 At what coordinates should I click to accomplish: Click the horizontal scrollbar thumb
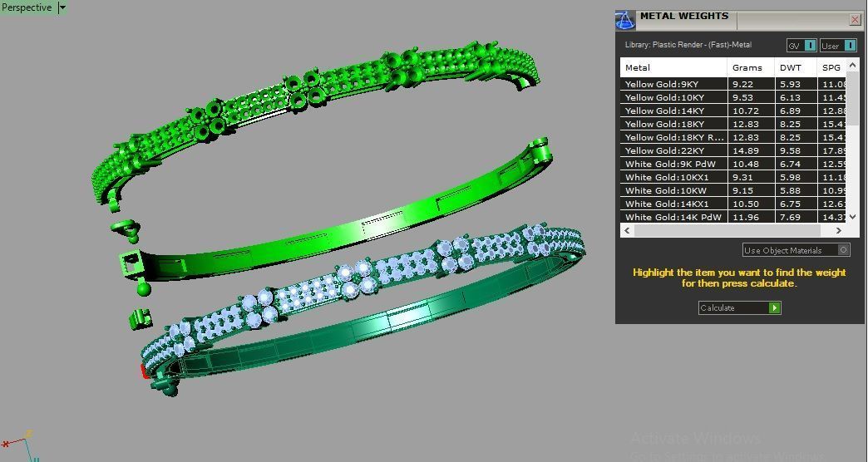point(727,230)
